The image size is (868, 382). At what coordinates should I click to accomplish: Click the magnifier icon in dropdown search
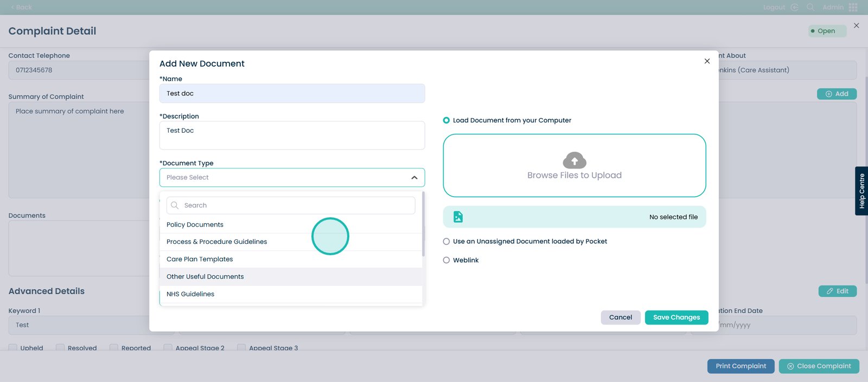pyautogui.click(x=175, y=205)
